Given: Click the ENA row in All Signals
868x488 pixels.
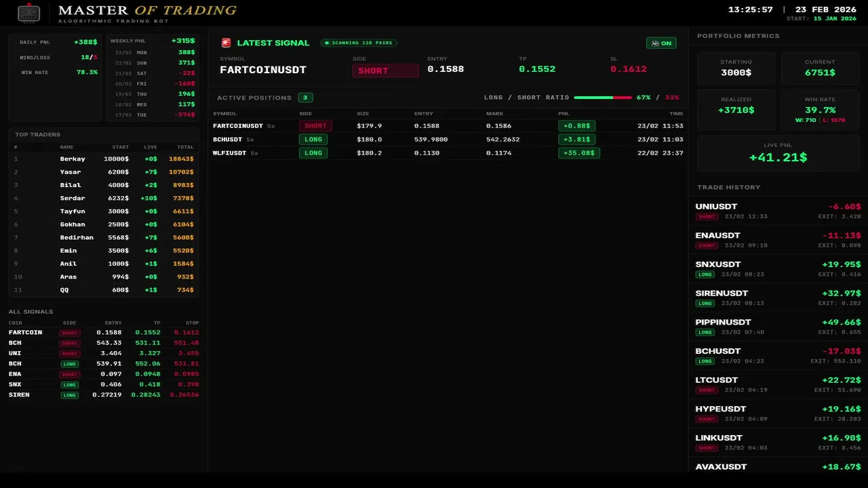Looking at the screenshot, I should pyautogui.click(x=104, y=374).
